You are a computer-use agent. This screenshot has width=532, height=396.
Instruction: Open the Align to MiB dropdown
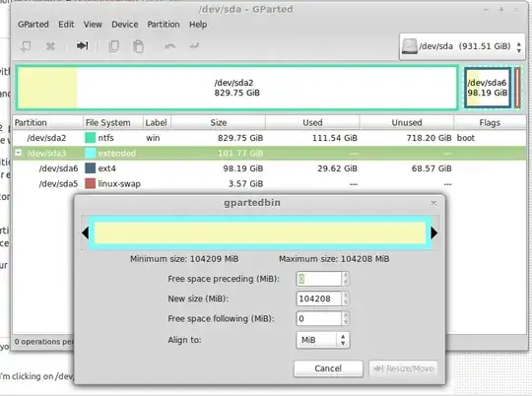click(323, 340)
